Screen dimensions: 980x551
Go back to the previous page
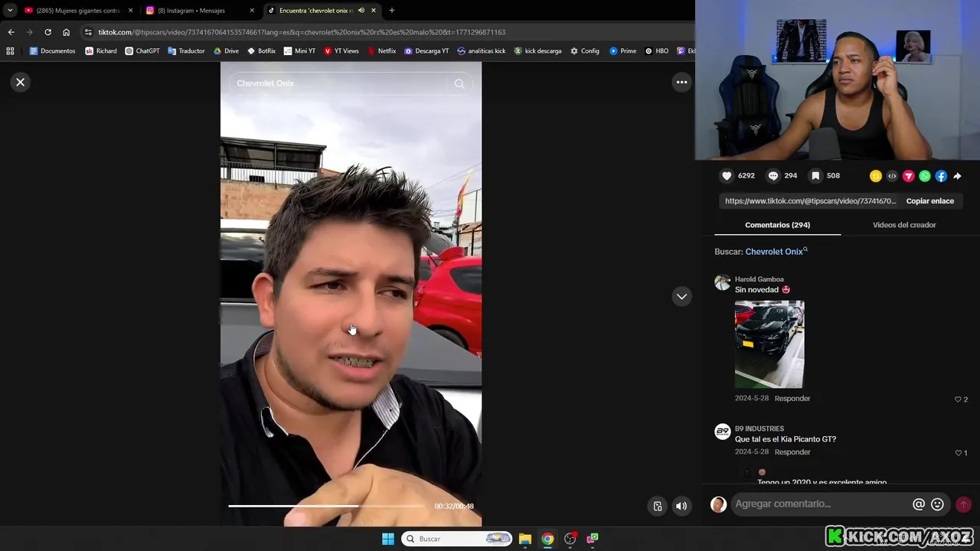[11, 32]
